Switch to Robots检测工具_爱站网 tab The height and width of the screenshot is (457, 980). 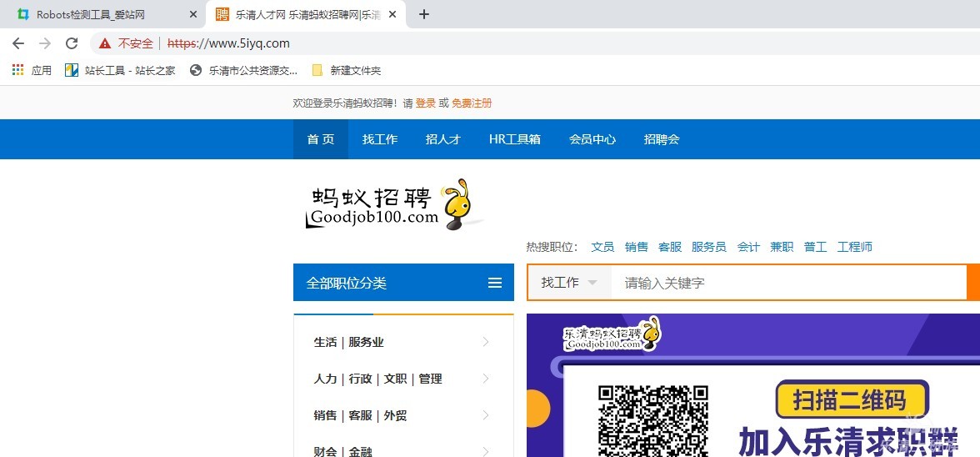pos(103,13)
